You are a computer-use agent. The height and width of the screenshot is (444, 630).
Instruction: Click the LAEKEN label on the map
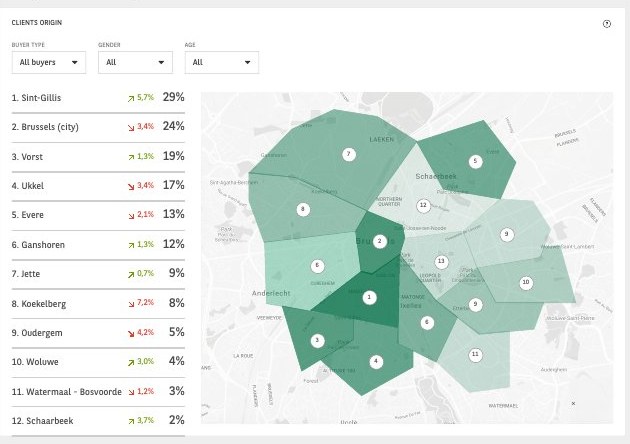click(382, 139)
